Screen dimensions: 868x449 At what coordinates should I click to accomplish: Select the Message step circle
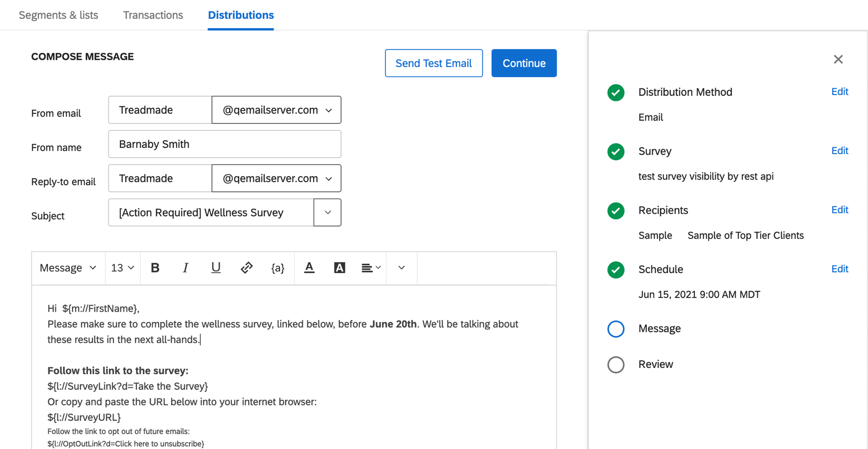coord(616,329)
